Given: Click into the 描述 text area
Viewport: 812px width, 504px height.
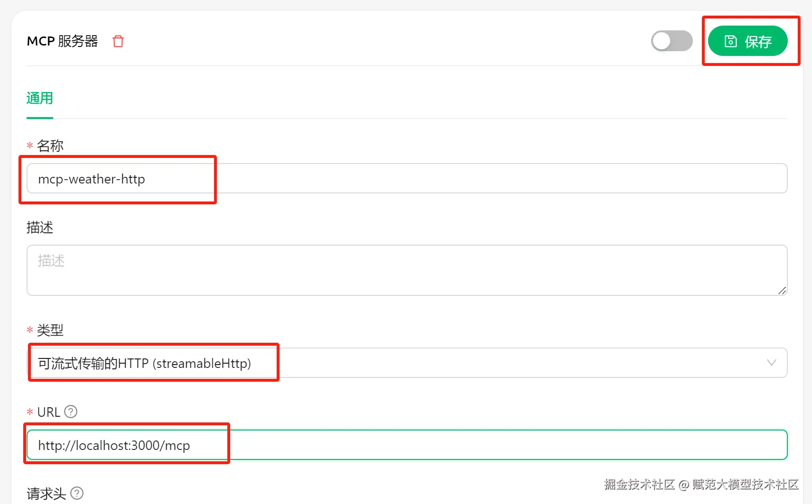Looking at the screenshot, I should click(406, 270).
